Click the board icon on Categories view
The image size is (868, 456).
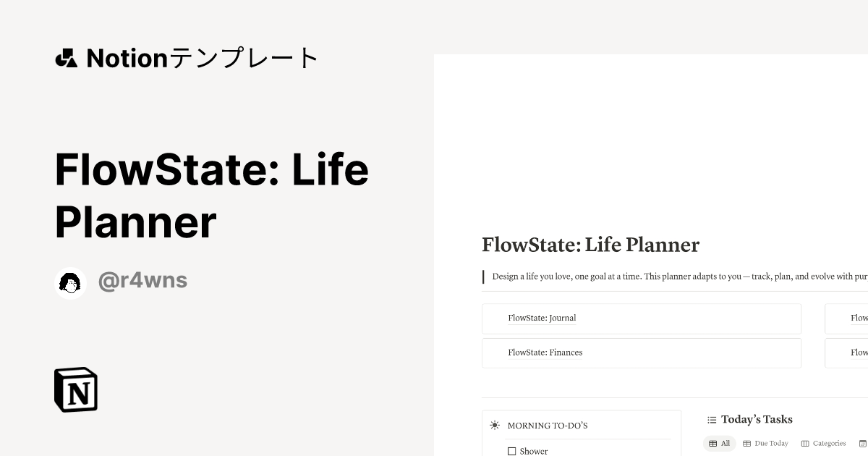click(804, 443)
